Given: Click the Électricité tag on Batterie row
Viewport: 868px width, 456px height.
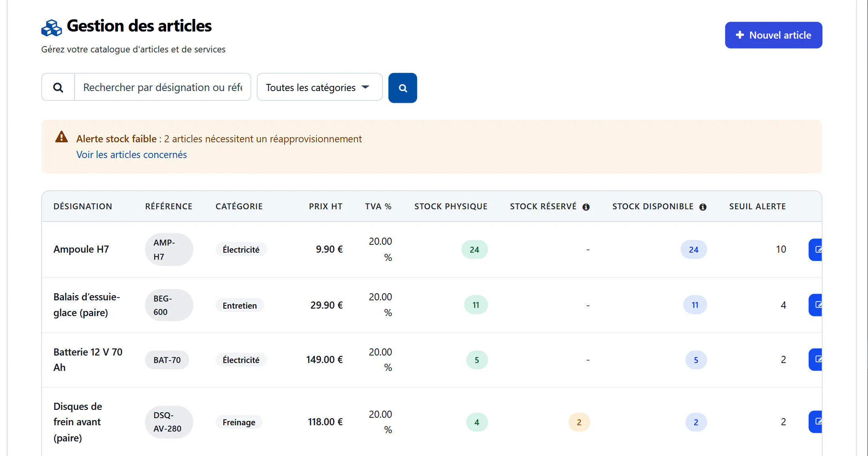Looking at the screenshot, I should 241,360.
